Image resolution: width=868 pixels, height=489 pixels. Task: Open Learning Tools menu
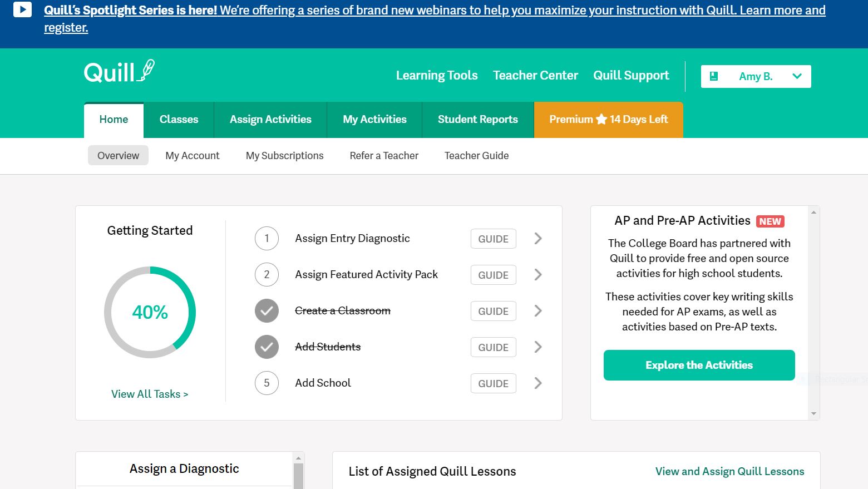[437, 76]
